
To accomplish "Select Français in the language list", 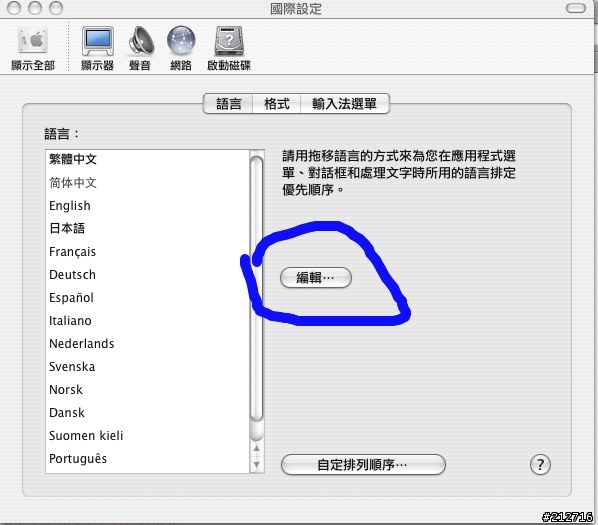I will (147, 252).
